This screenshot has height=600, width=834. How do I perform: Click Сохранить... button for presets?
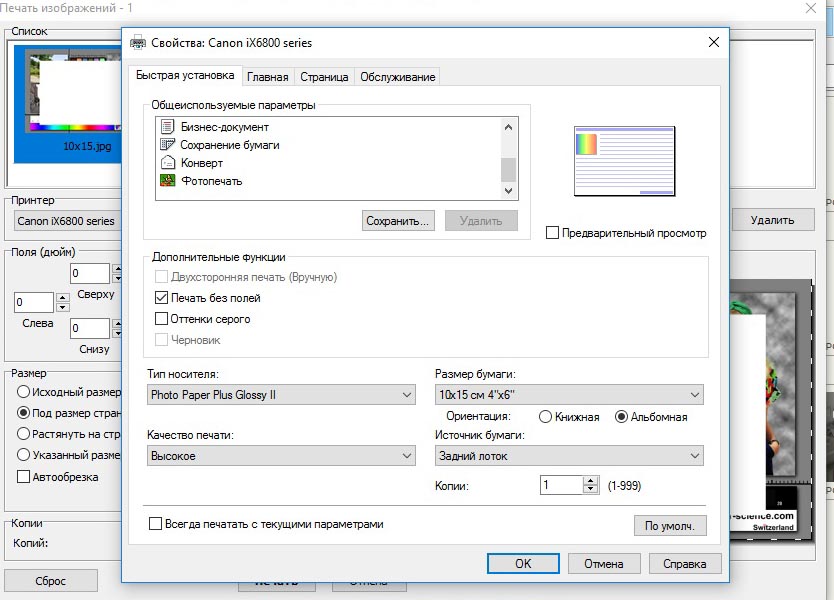pyautogui.click(x=398, y=221)
